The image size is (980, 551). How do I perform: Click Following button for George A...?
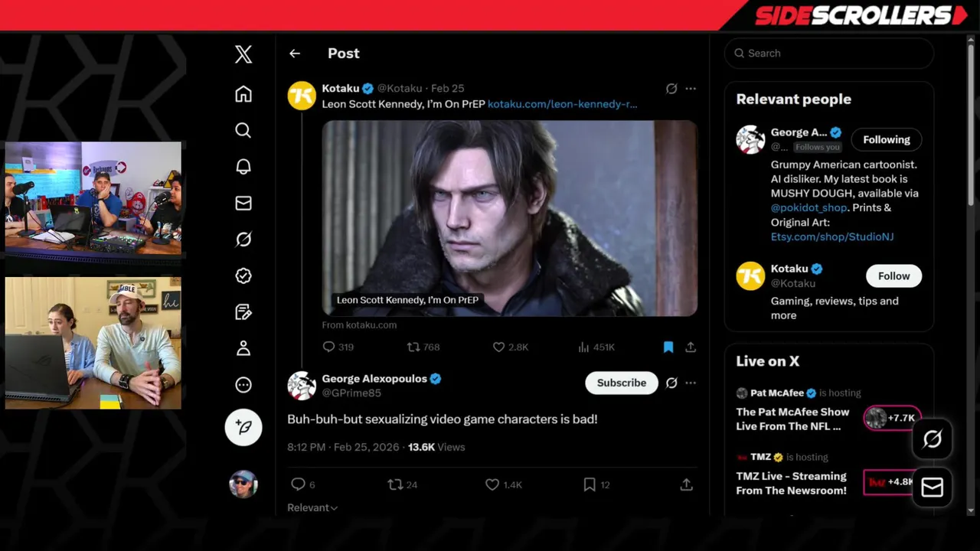tap(887, 139)
